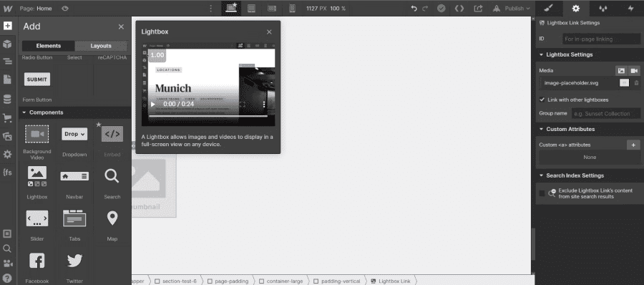Open the Help question mark icon

(x=7, y=278)
